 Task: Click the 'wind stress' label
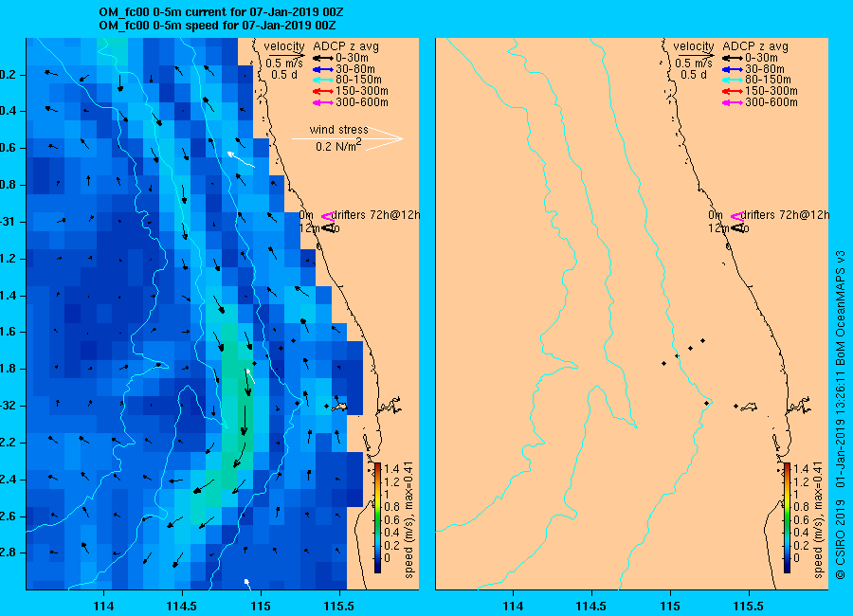[x=338, y=130]
